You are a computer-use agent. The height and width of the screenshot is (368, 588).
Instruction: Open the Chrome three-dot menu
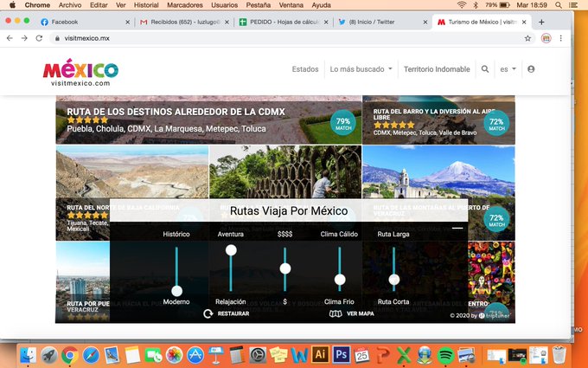point(561,38)
